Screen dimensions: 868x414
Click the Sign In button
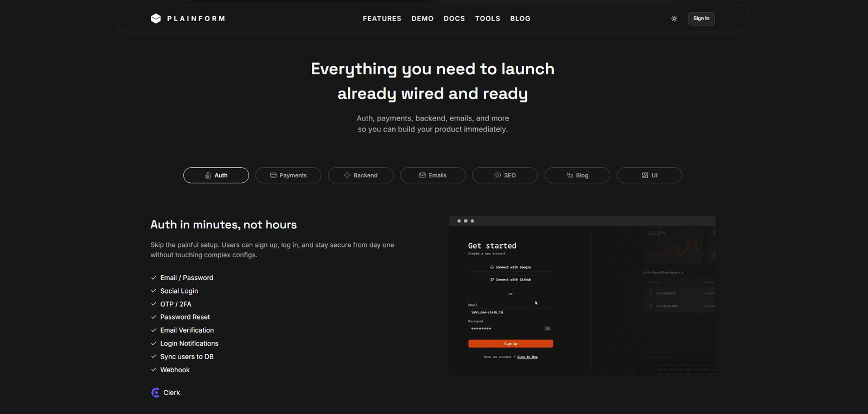(701, 18)
